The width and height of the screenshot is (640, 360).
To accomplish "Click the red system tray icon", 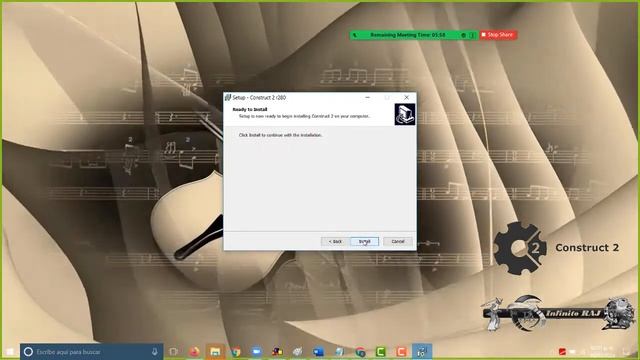I will point(562,351).
